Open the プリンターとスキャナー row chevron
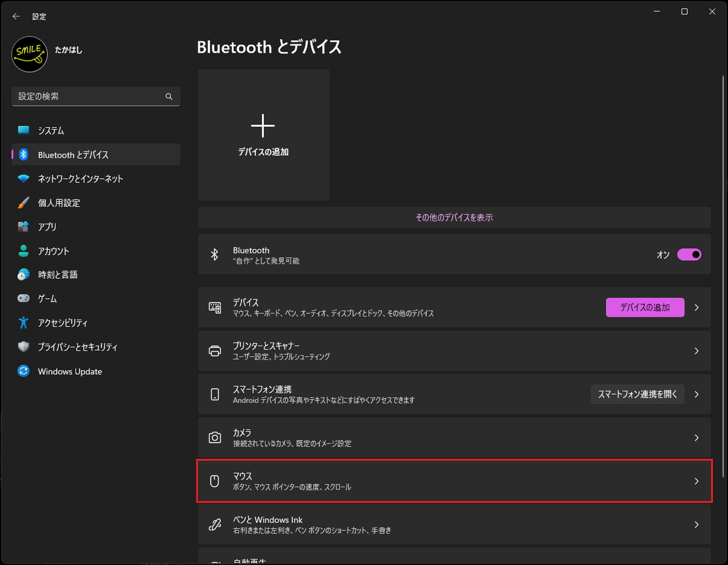 coord(696,351)
